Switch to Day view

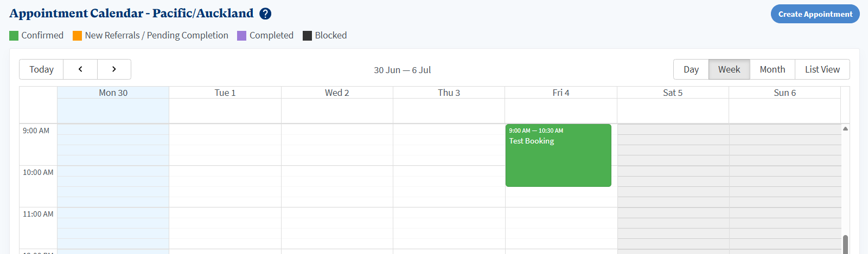(x=691, y=69)
